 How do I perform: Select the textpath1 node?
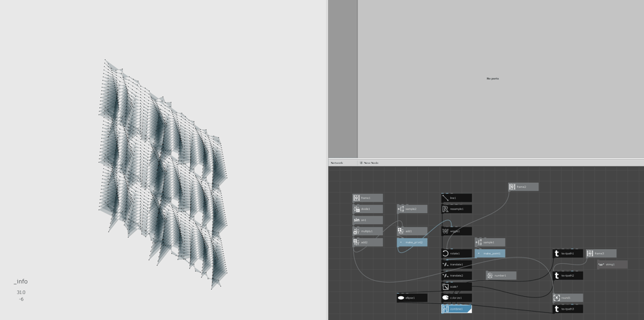point(567,254)
